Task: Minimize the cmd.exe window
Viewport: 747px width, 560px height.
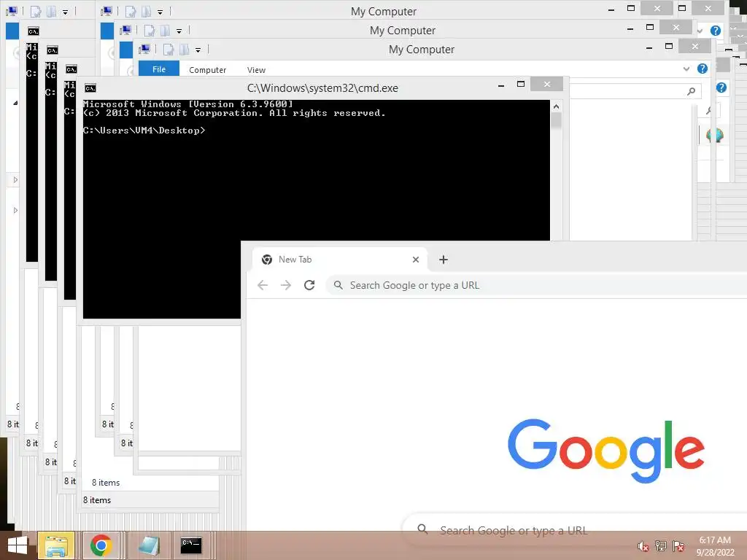Action: 501,85
